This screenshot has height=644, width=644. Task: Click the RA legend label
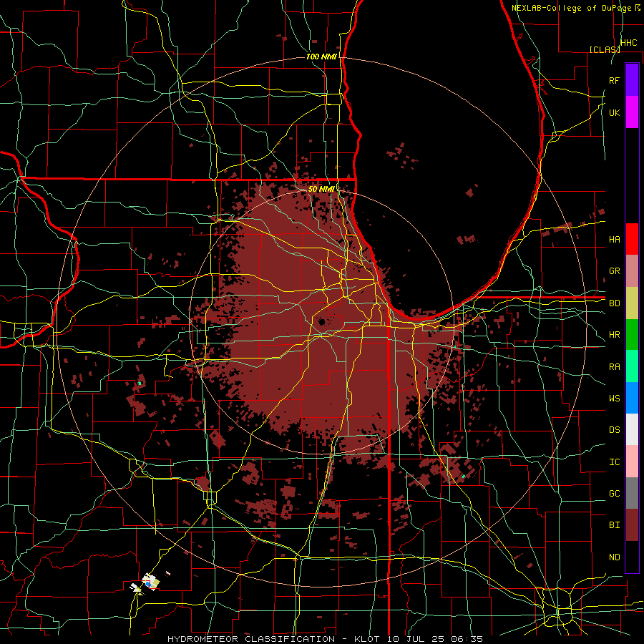(614, 367)
